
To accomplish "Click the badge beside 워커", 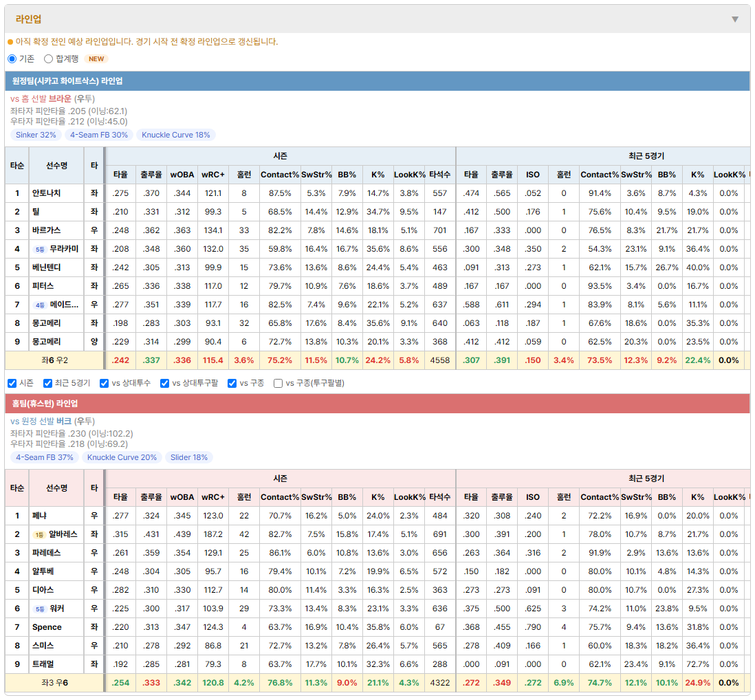I will click(x=40, y=609).
